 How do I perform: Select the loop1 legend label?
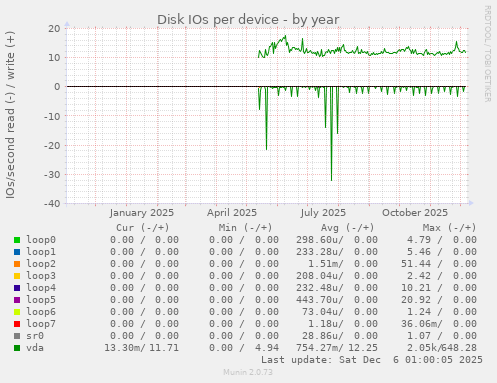[41, 252]
